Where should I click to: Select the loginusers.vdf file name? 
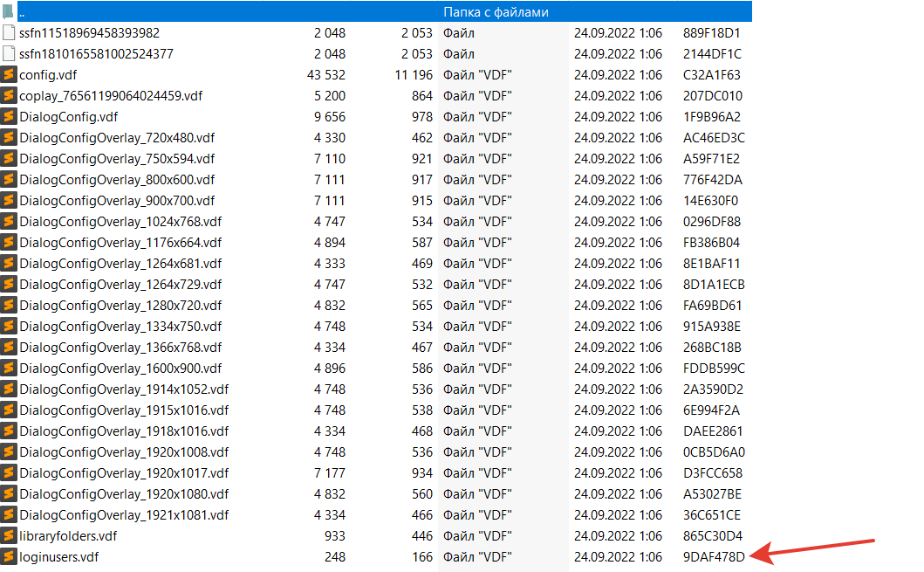(x=59, y=557)
